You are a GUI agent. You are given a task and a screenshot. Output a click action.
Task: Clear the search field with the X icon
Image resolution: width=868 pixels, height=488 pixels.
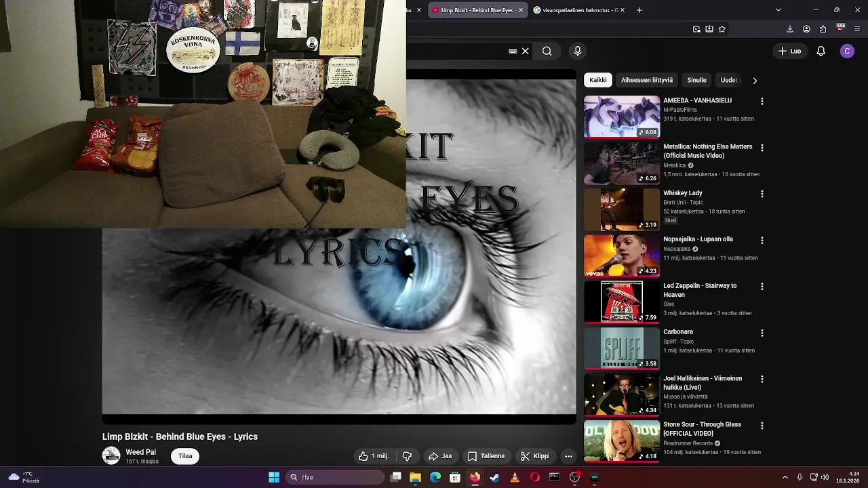(525, 51)
